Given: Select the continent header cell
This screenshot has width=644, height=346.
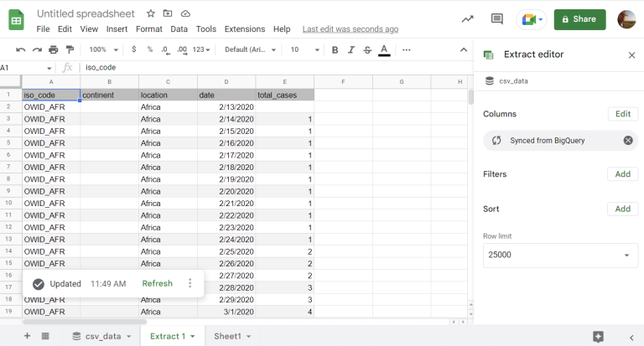Looking at the screenshot, I should 109,95.
